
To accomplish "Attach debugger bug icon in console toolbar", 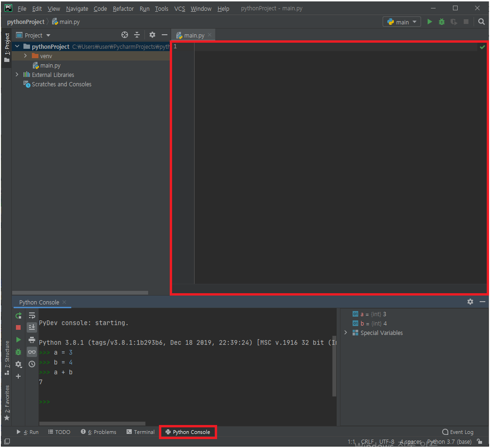I will coord(18,352).
